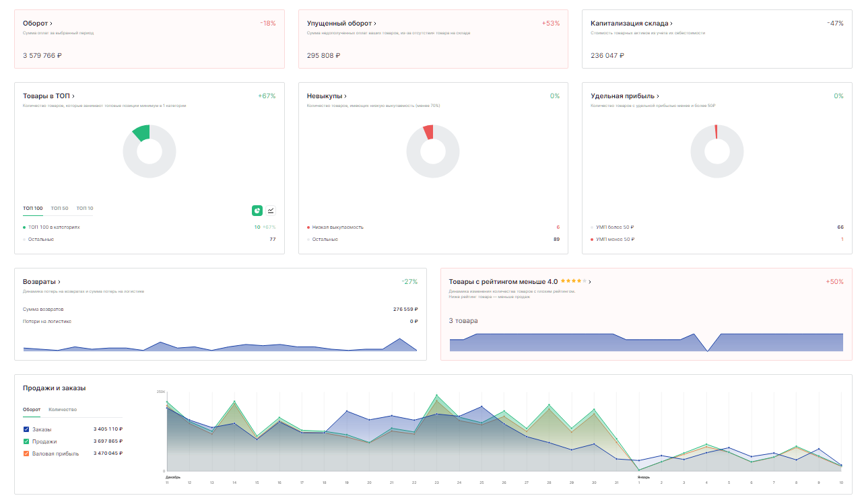Uncheck the Заказы checkbox
Viewport: 862px width, 504px height.
(x=26, y=429)
